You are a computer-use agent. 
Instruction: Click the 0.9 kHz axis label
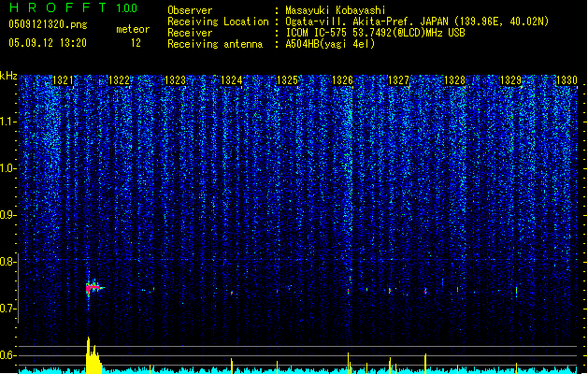[8, 215]
